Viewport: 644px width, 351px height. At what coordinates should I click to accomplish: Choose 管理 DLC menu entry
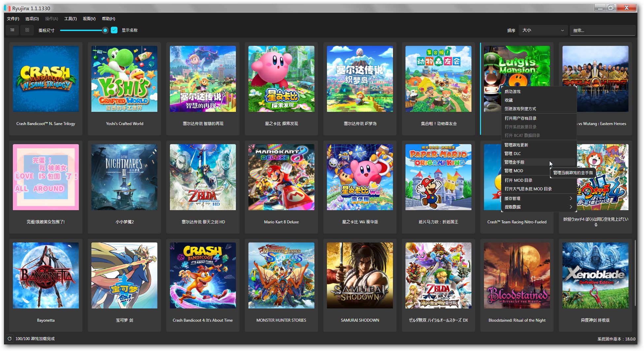539,153
